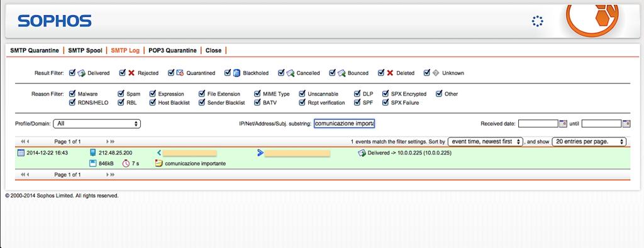Click the Delivered status icon in log entry

click(362, 153)
